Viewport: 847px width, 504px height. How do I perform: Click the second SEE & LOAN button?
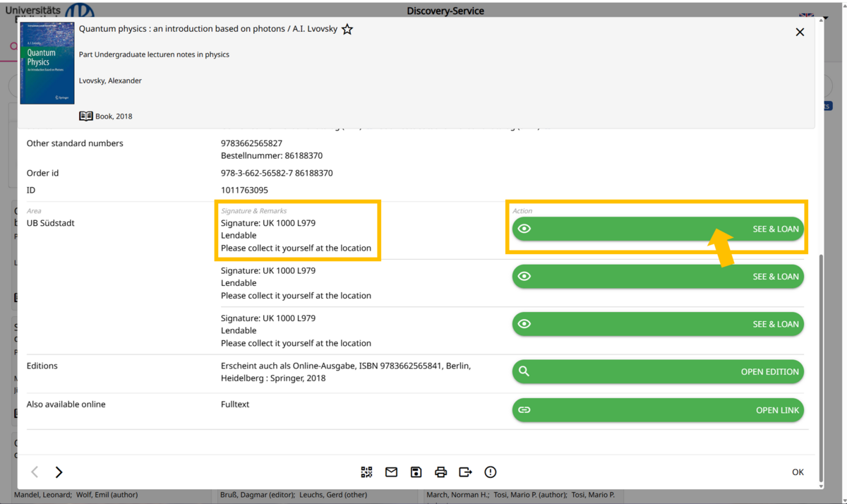click(657, 277)
